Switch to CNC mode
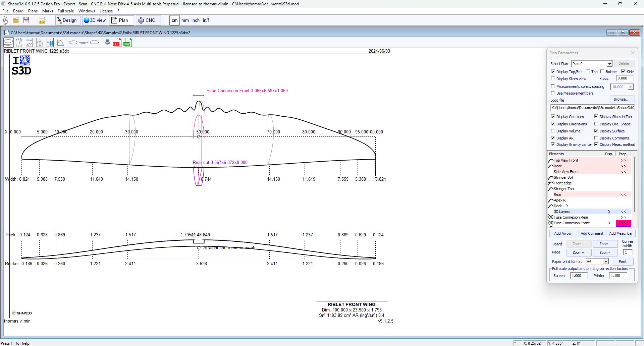The image size is (644, 346). [148, 20]
